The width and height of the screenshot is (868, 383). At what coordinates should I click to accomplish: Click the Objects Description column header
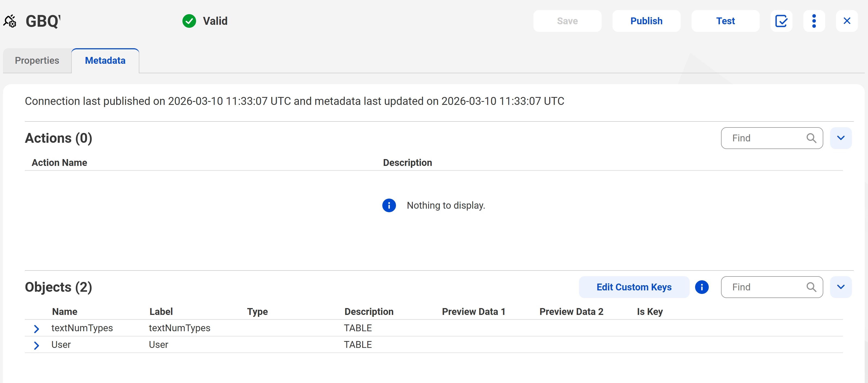point(369,312)
